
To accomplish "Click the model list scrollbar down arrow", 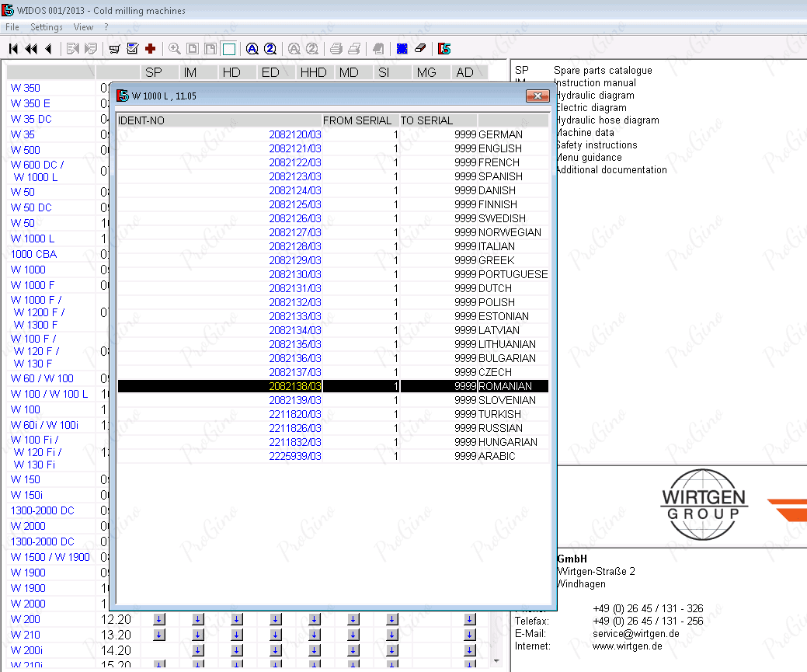I will click(x=497, y=661).
